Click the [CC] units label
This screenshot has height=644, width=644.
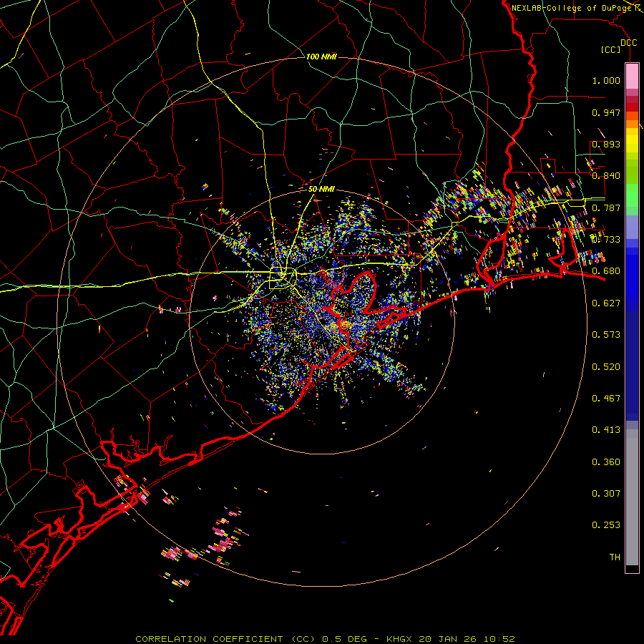[x=611, y=49]
